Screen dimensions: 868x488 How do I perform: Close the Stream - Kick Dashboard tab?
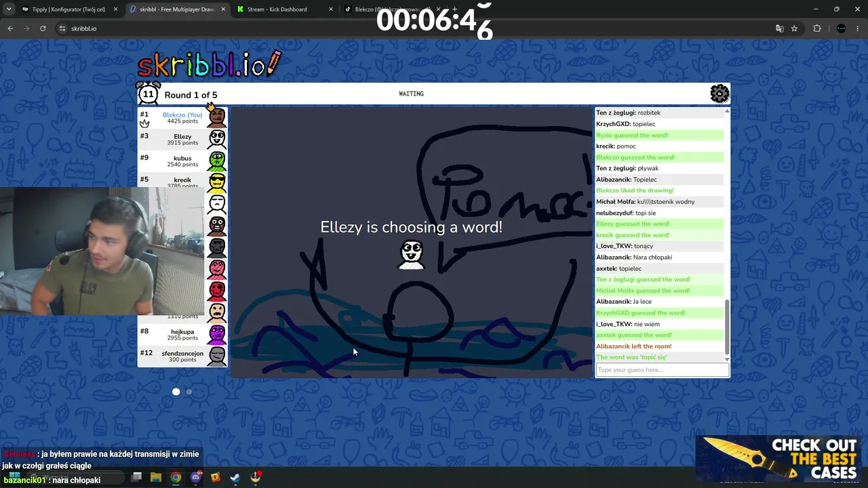(x=331, y=9)
